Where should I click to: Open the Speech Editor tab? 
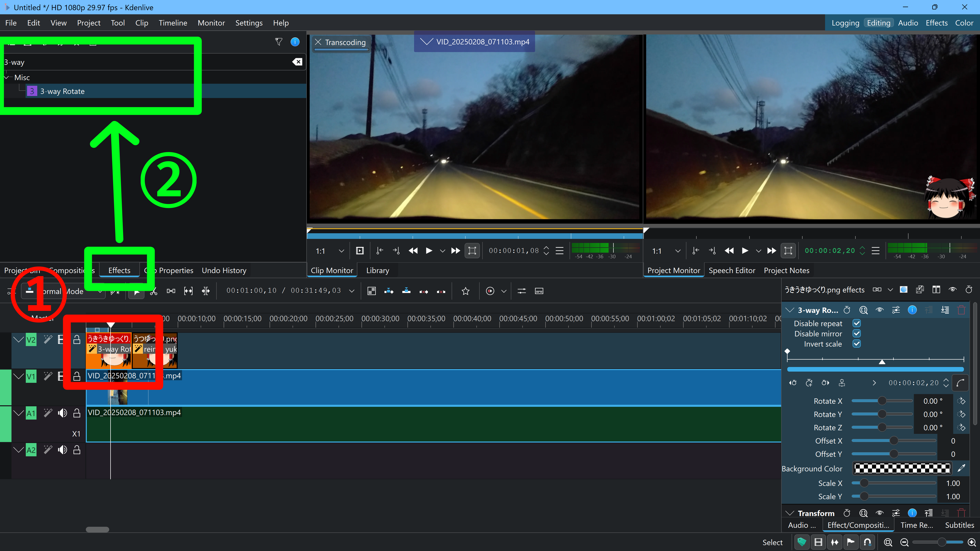pyautogui.click(x=732, y=270)
